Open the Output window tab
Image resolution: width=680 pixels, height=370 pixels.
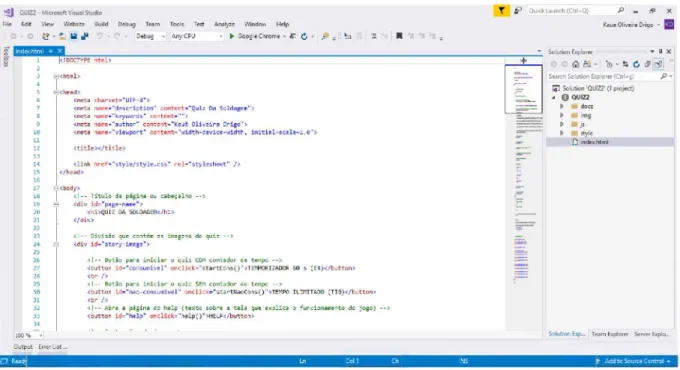(x=23, y=347)
